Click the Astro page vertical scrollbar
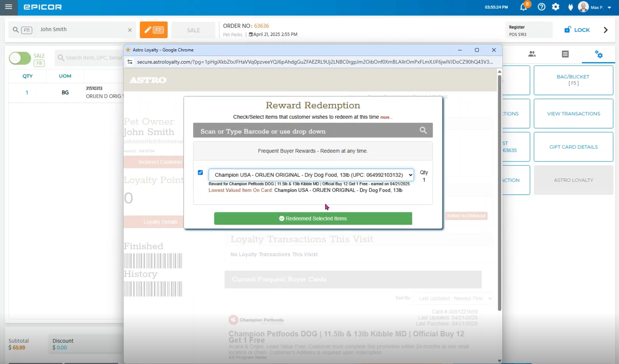 (499, 190)
